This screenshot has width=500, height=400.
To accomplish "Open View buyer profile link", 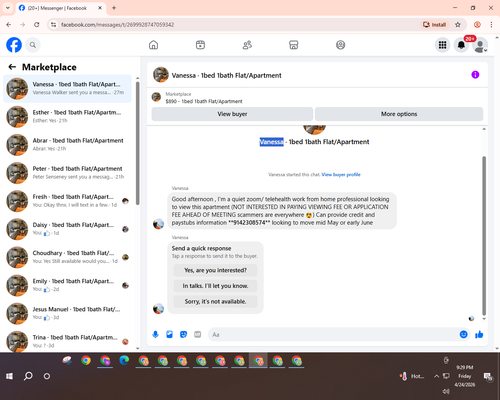I will point(341,174).
